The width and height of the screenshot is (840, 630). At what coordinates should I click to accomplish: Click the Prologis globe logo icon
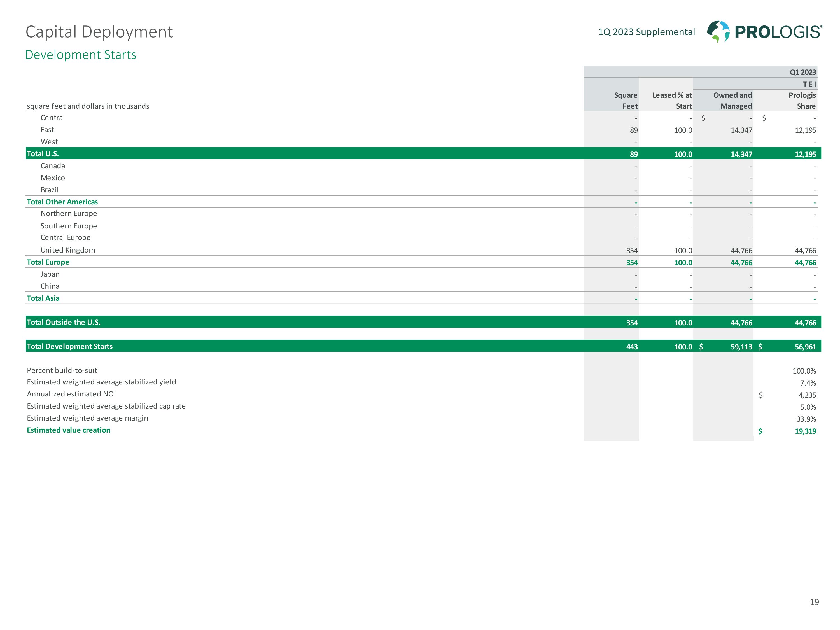(718, 31)
